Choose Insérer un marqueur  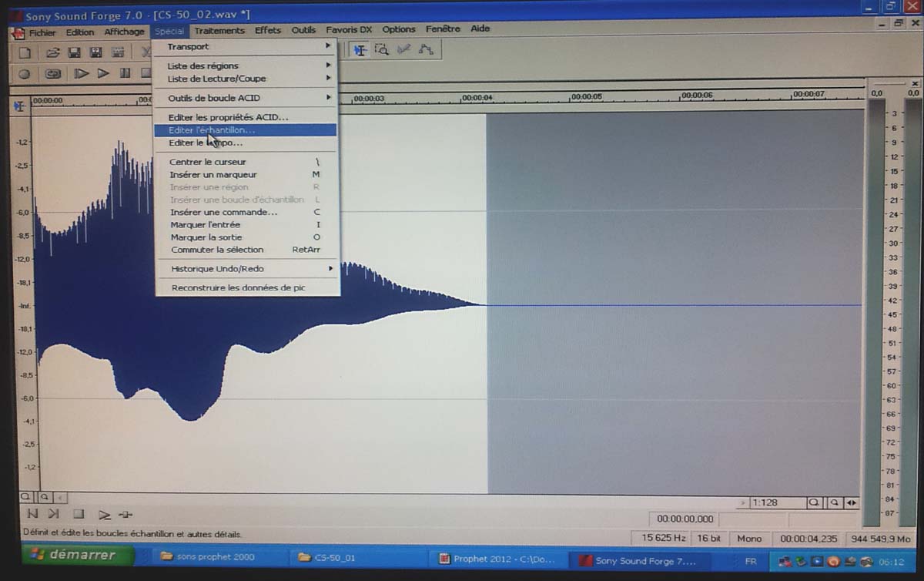[x=246, y=174]
